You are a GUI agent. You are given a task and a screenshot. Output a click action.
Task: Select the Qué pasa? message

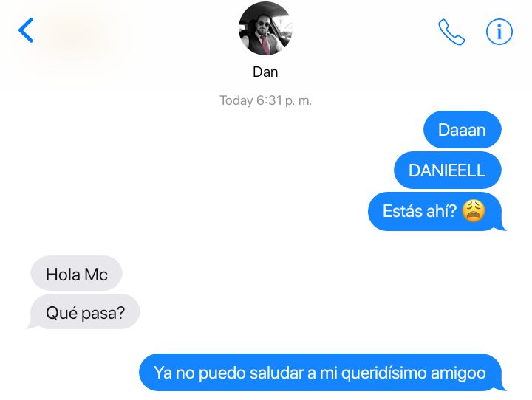(83, 312)
